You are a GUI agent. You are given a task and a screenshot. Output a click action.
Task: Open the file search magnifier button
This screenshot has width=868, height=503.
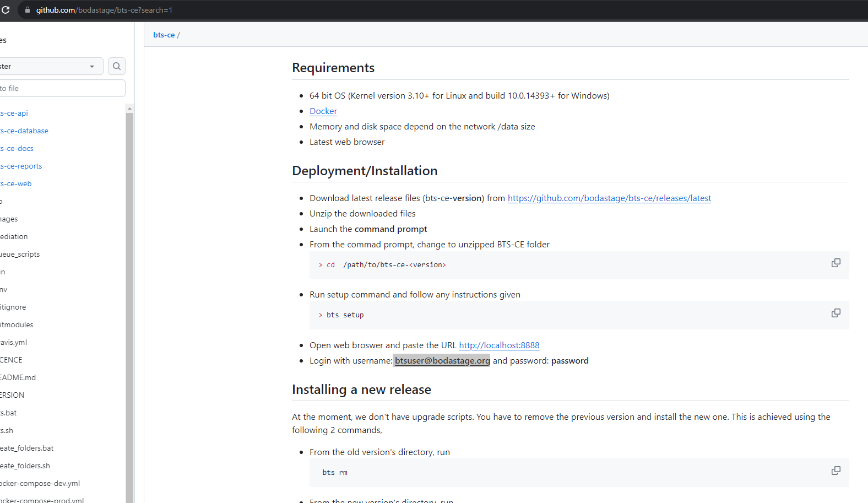(117, 66)
